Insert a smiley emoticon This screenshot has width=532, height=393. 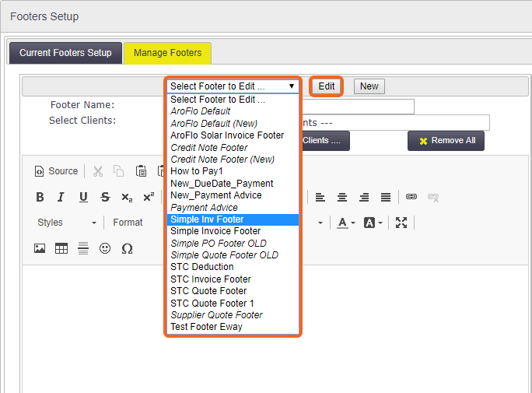(x=105, y=248)
